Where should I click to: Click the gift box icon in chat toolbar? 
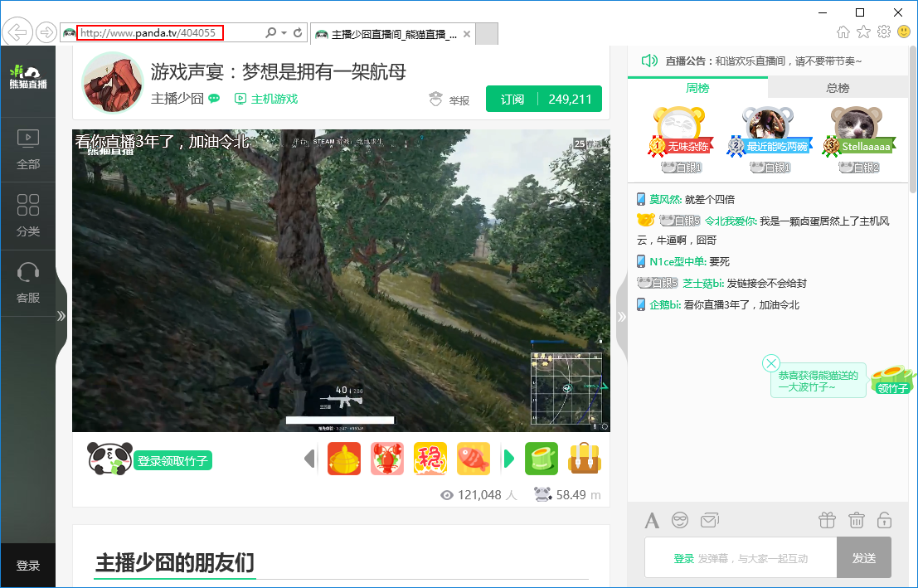pos(828,519)
